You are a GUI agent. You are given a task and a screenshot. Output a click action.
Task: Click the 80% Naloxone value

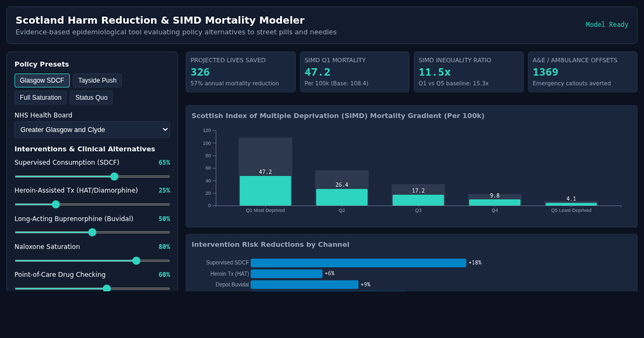tap(164, 247)
